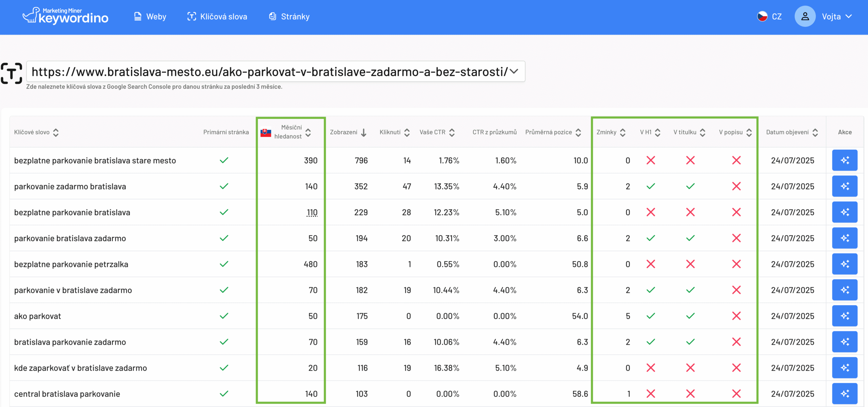Click the Slovak flag in hledanost header
The height and width of the screenshot is (407, 868).
(x=266, y=132)
